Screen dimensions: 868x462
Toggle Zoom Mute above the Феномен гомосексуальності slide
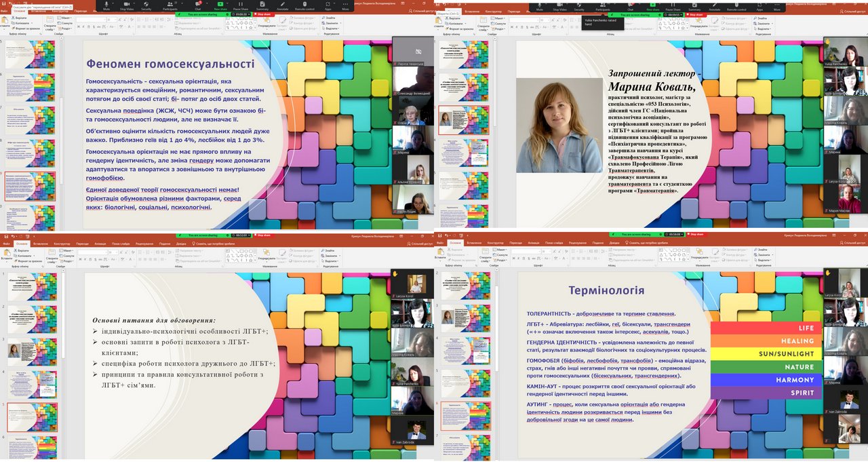[x=106, y=5]
